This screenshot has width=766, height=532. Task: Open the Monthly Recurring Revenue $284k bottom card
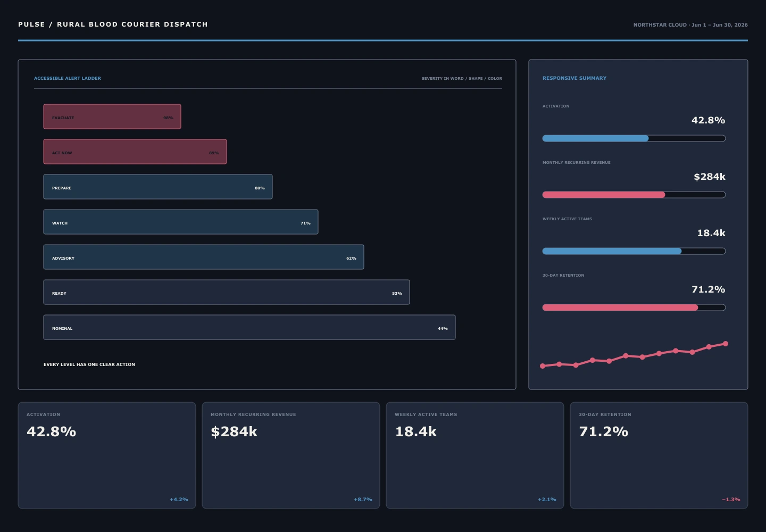(291, 455)
